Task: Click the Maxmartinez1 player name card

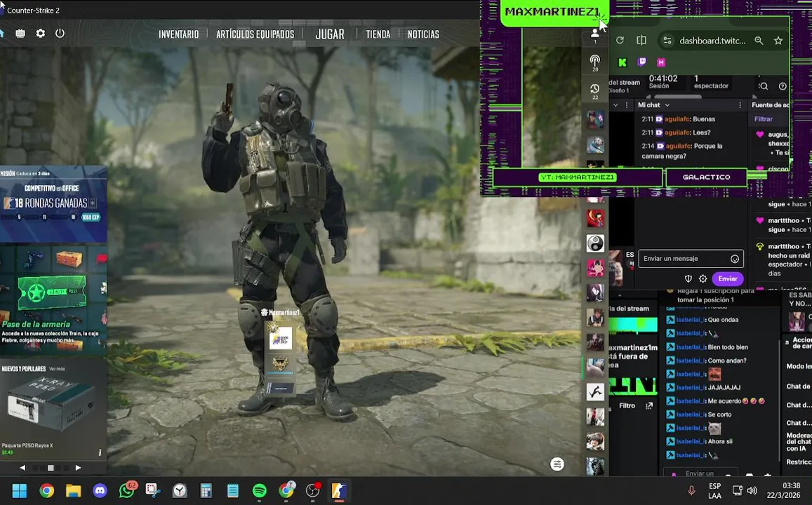Action: tap(280, 313)
